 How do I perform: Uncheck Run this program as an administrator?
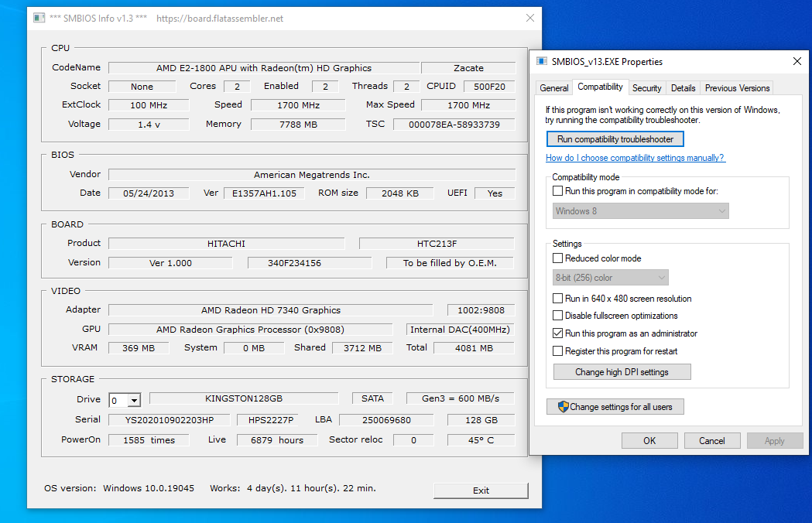point(558,333)
